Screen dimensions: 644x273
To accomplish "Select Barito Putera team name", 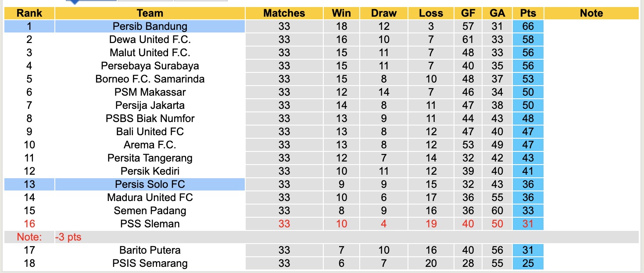I will pyautogui.click(x=150, y=250).
